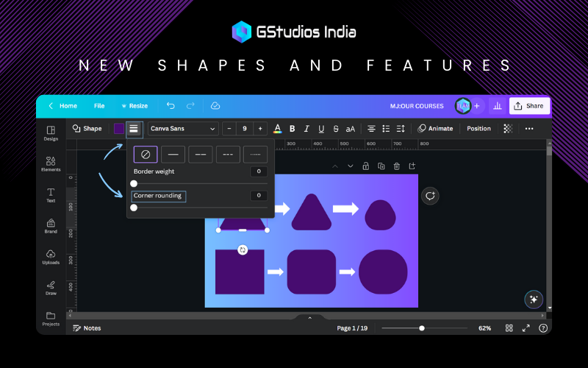Select the solid line border style
588x368 pixels.
(x=173, y=155)
